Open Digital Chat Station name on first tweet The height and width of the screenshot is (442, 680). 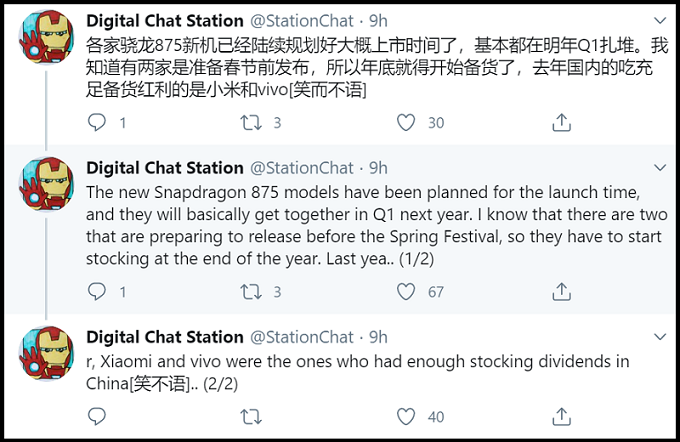coord(165,21)
